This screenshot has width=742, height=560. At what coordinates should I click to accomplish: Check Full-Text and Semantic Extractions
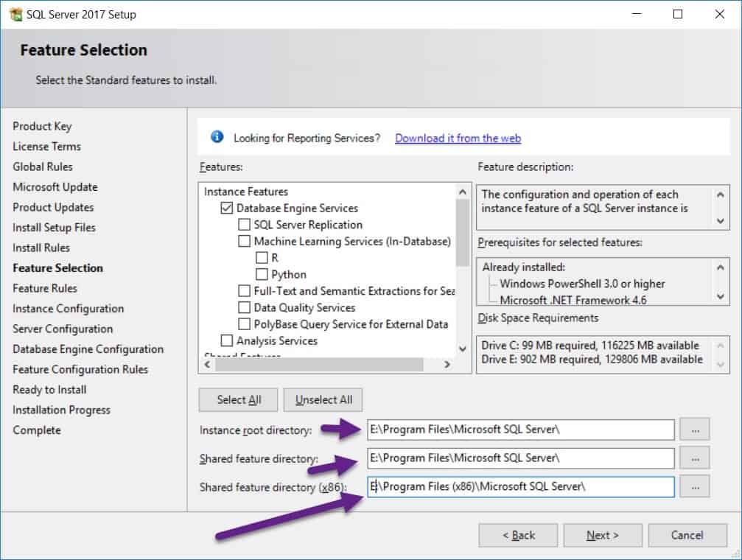tap(244, 290)
